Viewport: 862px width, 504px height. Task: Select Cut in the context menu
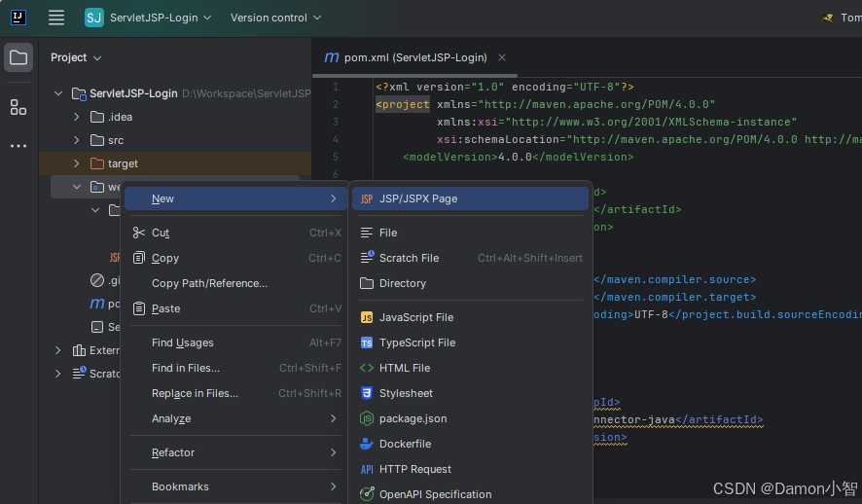pos(235,234)
